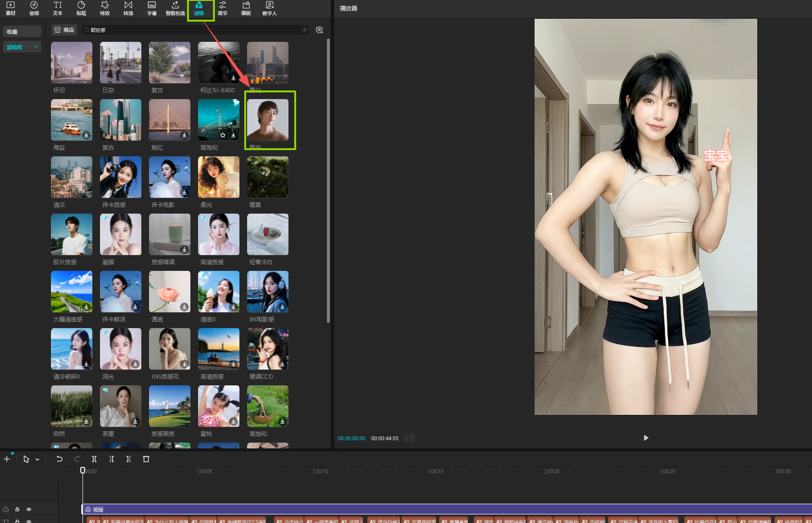Switch to the 调节 adjustment tab
Image resolution: width=812 pixels, height=523 pixels.
pyautogui.click(x=222, y=8)
